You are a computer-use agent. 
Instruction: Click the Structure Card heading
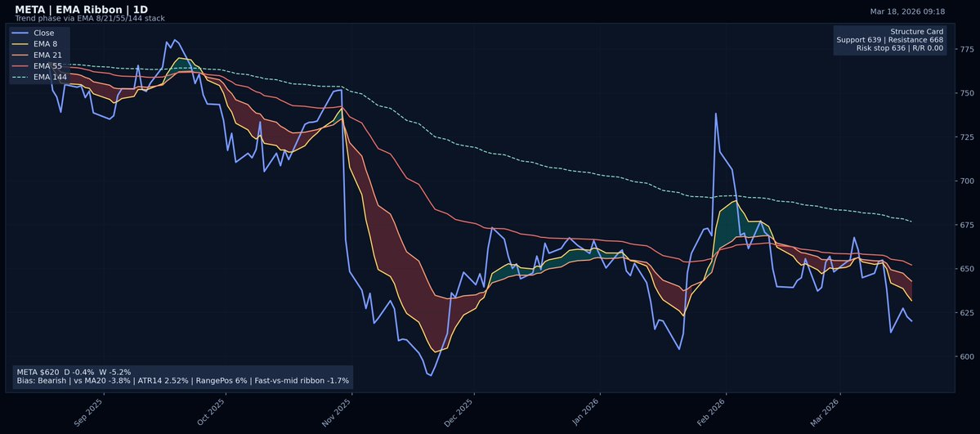(917, 31)
